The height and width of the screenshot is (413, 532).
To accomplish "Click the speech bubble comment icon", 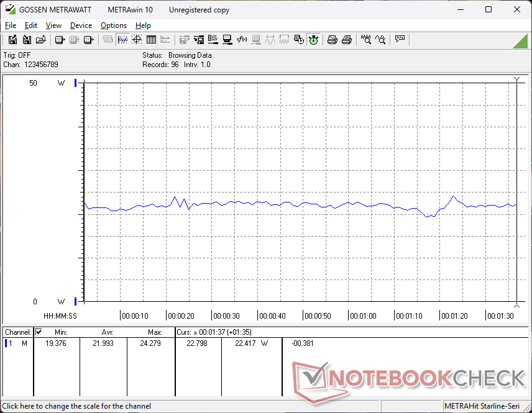I will 400,39.
